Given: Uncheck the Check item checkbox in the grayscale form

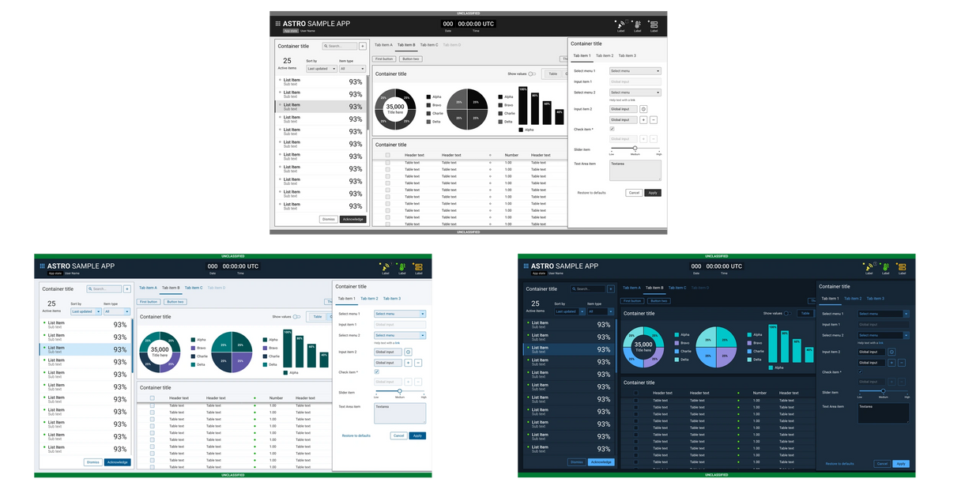Looking at the screenshot, I should 612,129.
